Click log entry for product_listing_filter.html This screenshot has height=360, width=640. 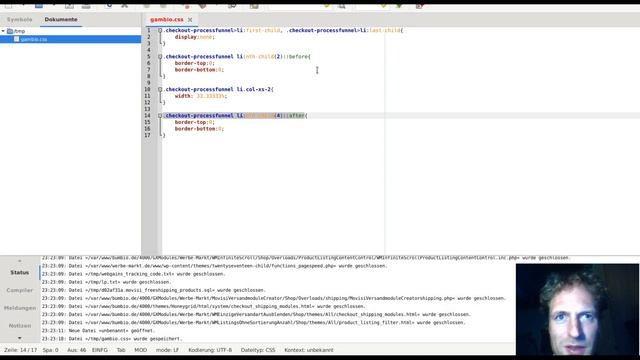pos(253,322)
